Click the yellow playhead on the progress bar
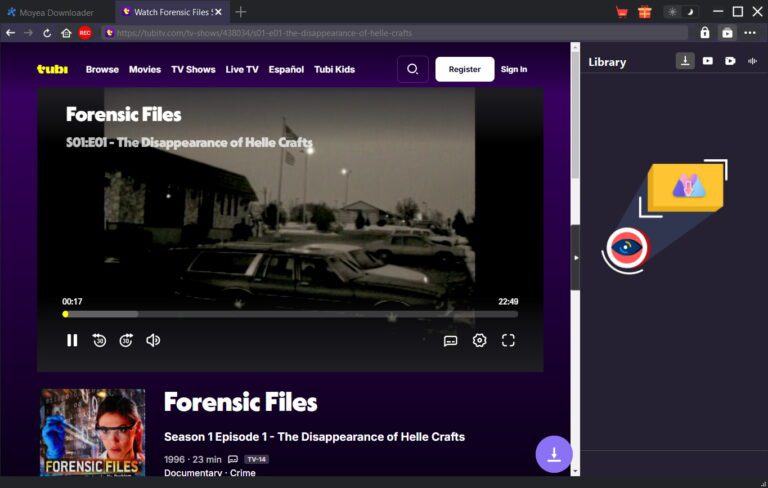This screenshot has height=488, width=768. 66,314
